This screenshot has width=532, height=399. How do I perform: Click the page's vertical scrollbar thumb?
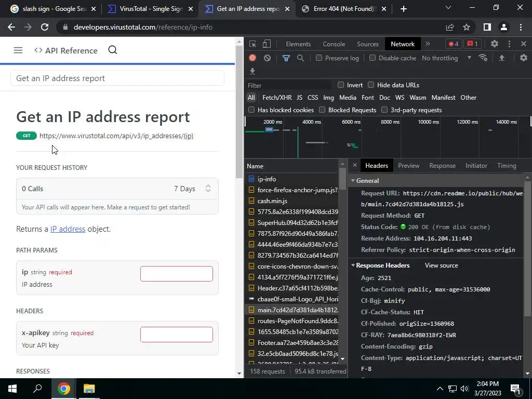(x=239, y=112)
